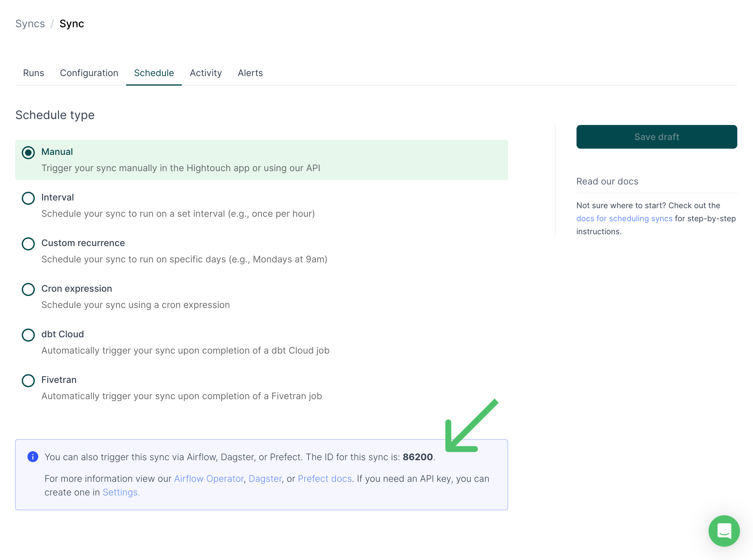Open the Alerts tab

coord(250,73)
